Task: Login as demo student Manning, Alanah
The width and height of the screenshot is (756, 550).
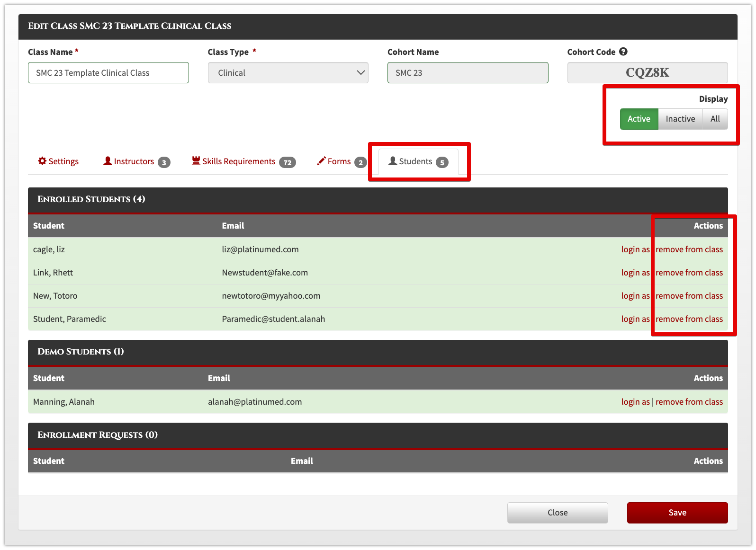Action: point(635,402)
